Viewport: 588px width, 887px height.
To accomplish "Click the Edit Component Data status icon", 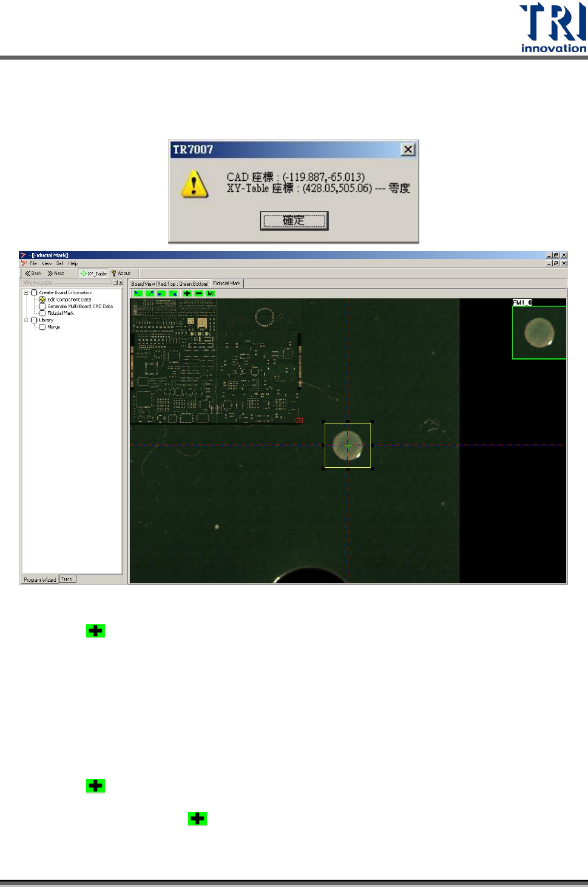I will coord(42,300).
